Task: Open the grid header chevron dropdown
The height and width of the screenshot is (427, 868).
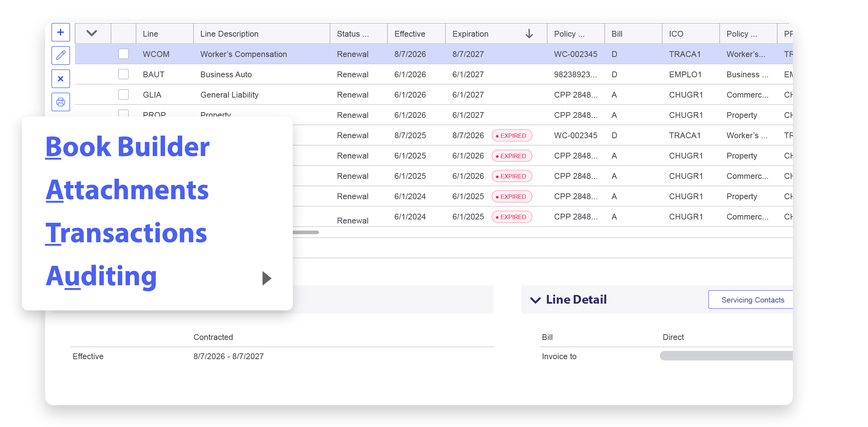Action: (x=92, y=33)
